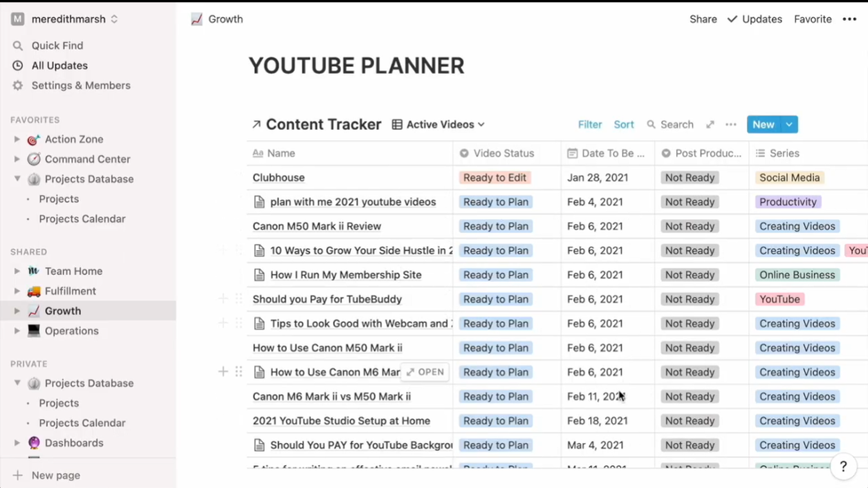Click Sort in the database toolbar

(624, 124)
